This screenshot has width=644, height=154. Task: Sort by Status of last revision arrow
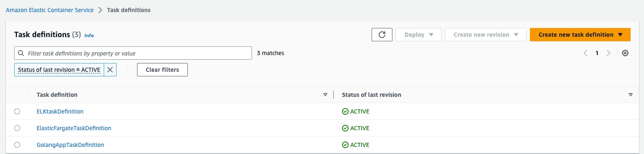pyautogui.click(x=630, y=95)
